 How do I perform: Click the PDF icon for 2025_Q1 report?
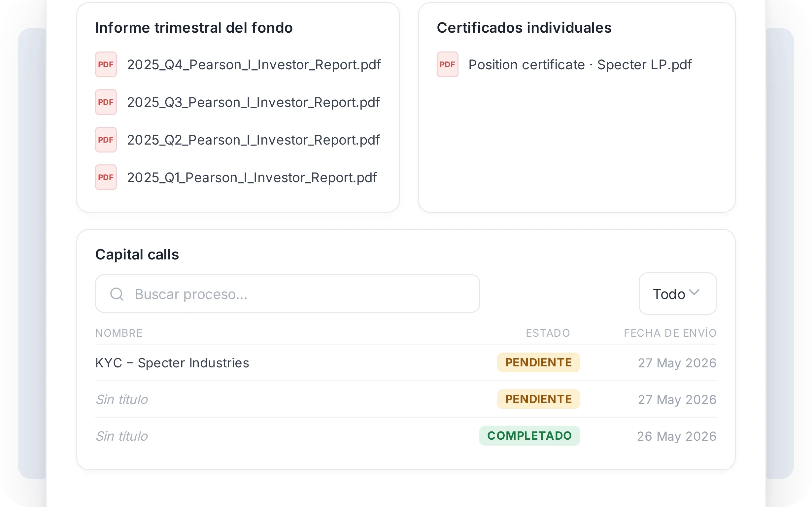click(106, 177)
